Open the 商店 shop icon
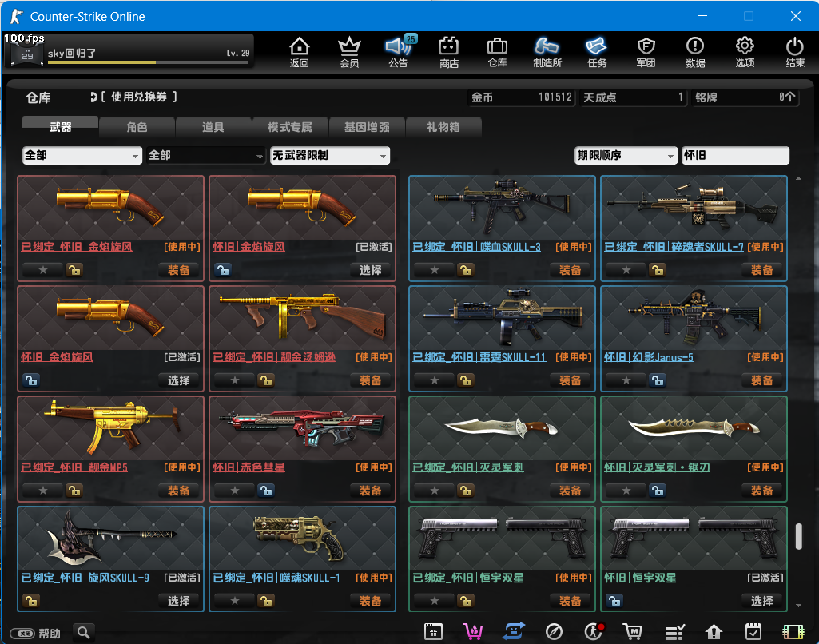819x644 pixels. point(449,52)
